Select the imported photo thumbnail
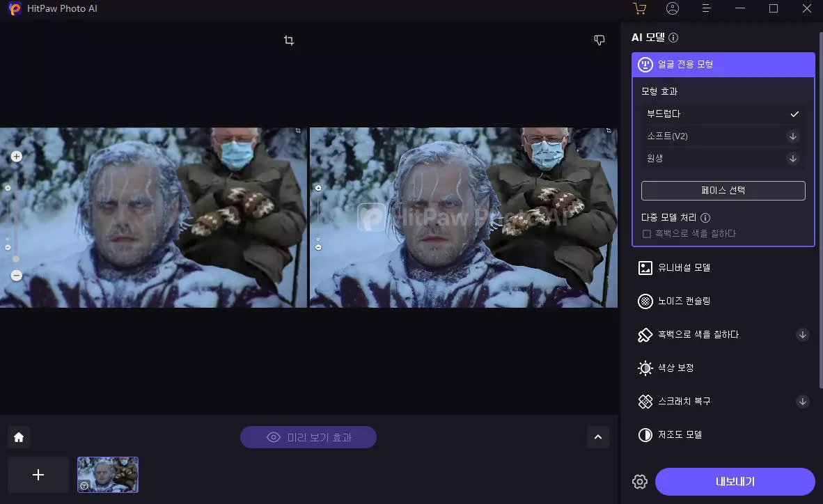Screen dimensions: 823x504 (108, 474)
